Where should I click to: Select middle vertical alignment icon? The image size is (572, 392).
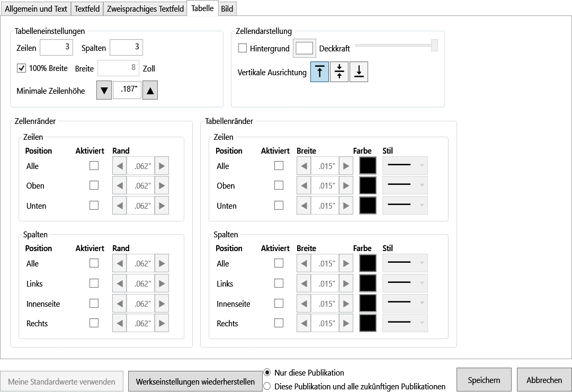point(339,72)
